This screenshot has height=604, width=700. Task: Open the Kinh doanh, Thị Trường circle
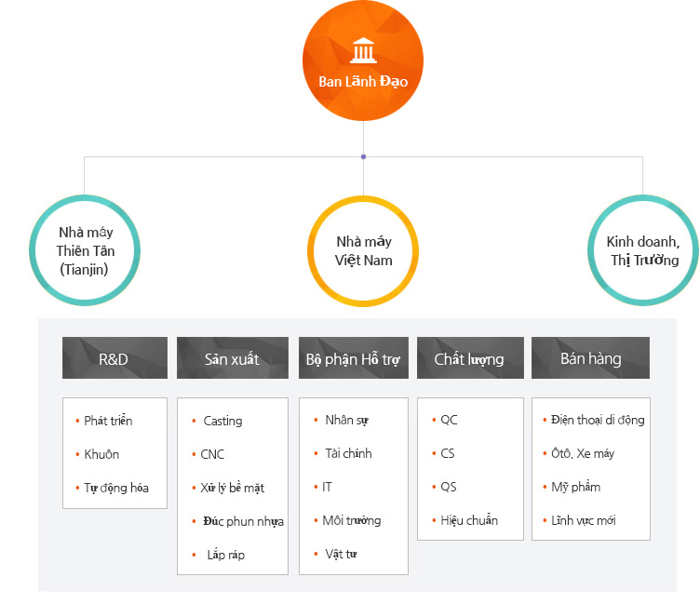coord(642,250)
